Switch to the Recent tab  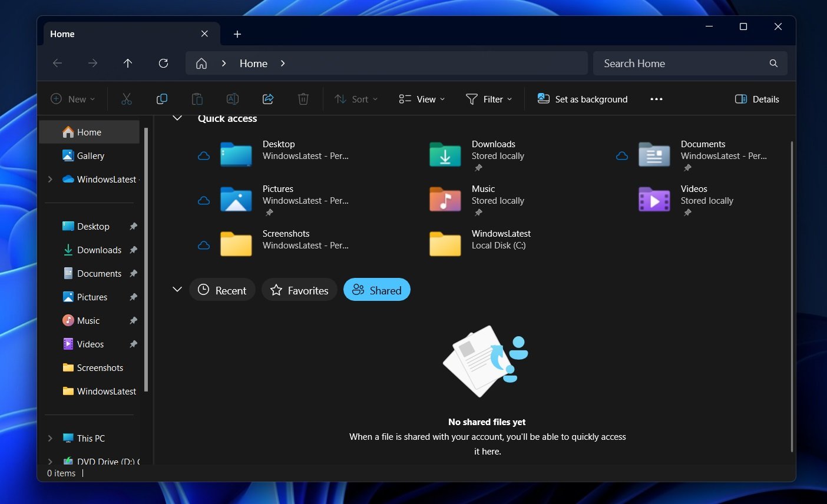coord(222,290)
